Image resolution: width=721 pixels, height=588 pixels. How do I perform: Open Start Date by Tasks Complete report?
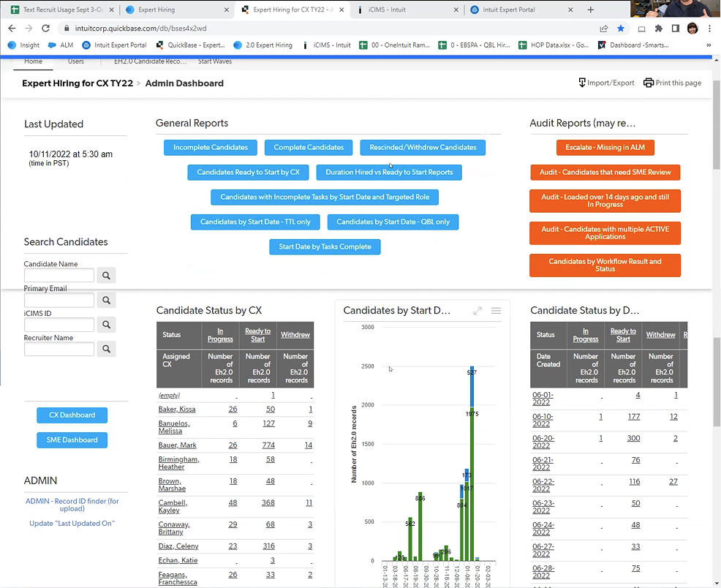coord(325,247)
